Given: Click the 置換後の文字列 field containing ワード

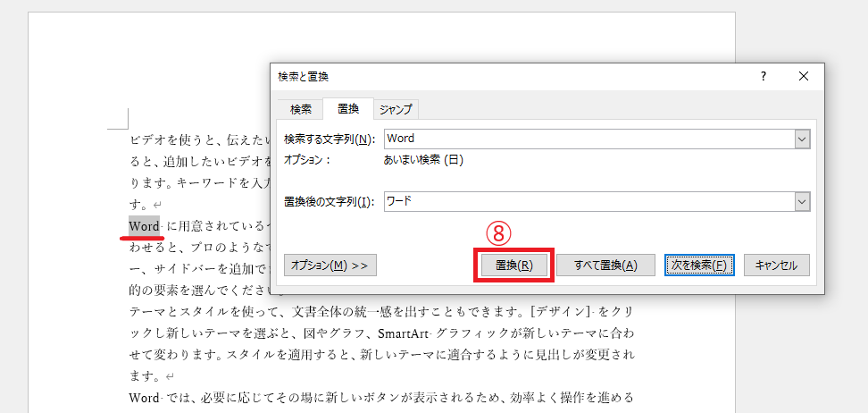Looking at the screenshot, I should point(588,201).
